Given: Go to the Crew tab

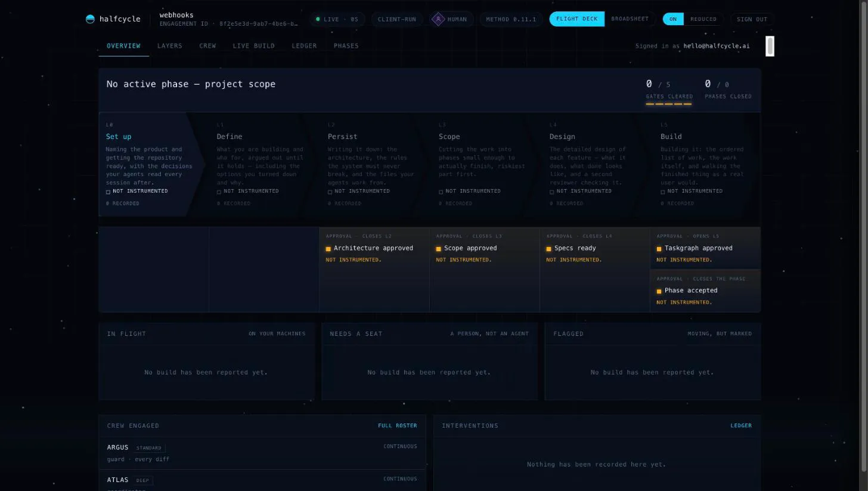Looking at the screenshot, I should [x=207, y=46].
